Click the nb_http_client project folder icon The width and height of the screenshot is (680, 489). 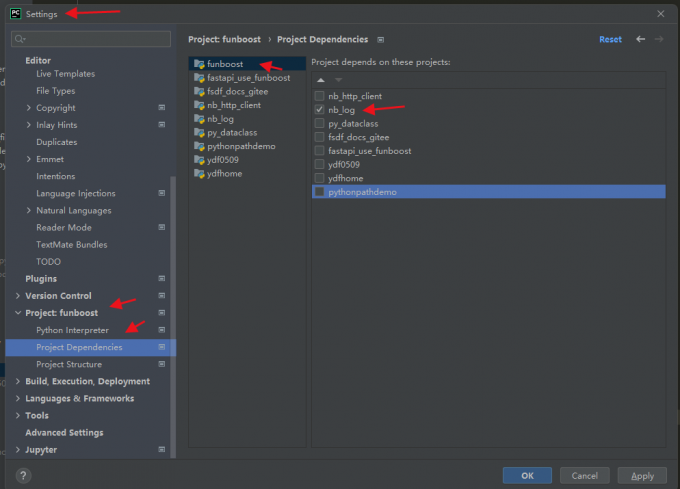pyautogui.click(x=199, y=105)
